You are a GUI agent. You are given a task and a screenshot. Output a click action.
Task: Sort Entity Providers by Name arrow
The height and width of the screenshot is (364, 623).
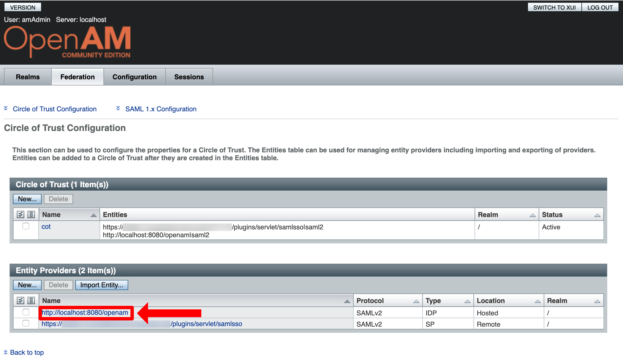(347, 301)
